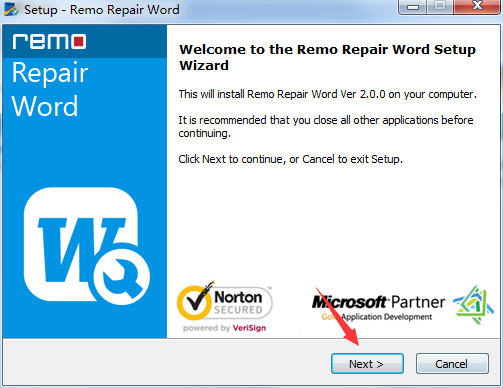This screenshot has width=503, height=388.
Task: Click the remo logo in sidebar
Action: tap(49, 42)
